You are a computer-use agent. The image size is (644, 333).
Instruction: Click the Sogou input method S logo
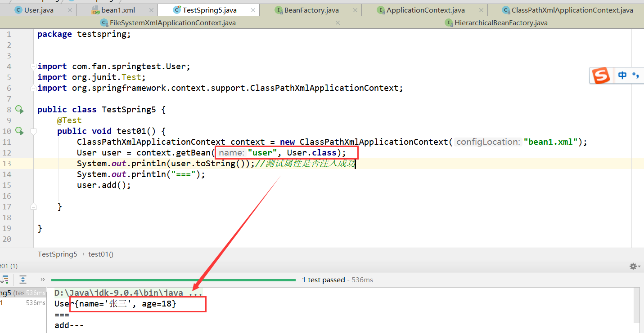[601, 75]
